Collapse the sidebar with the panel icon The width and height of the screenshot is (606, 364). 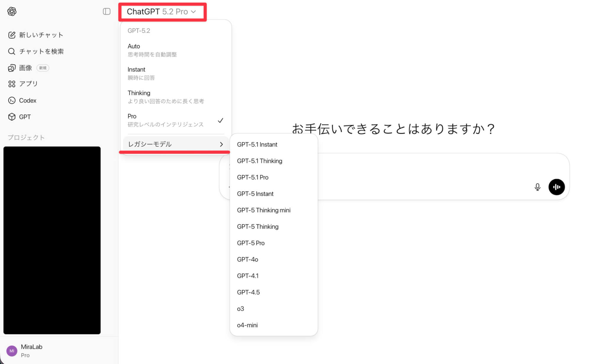(107, 11)
